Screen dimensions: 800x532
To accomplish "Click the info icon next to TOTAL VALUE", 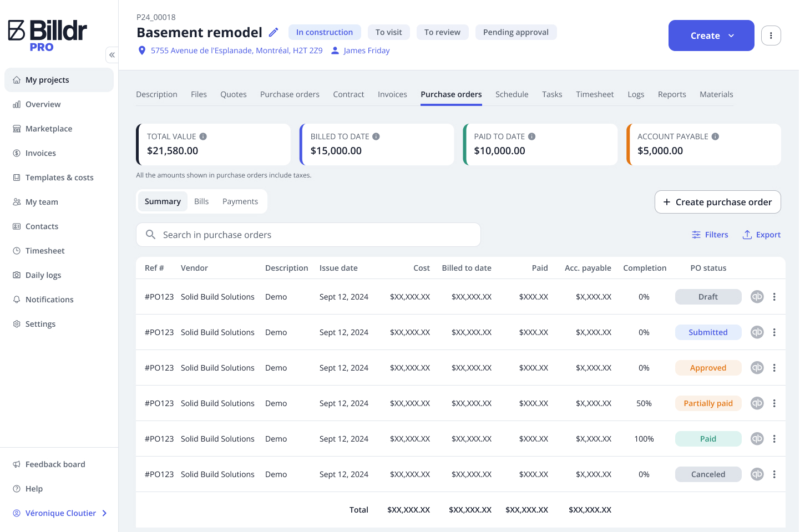I will pos(203,136).
